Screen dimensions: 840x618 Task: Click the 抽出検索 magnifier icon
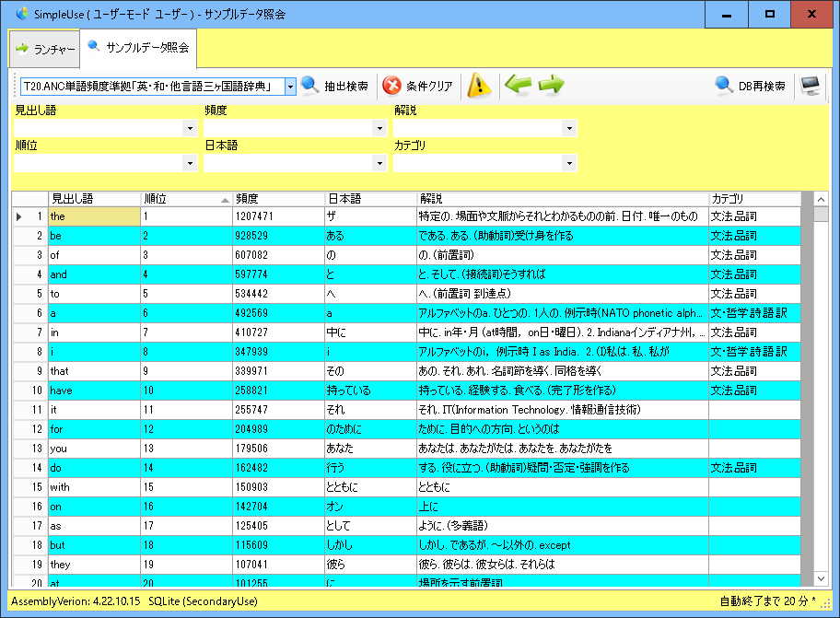pyautogui.click(x=309, y=85)
